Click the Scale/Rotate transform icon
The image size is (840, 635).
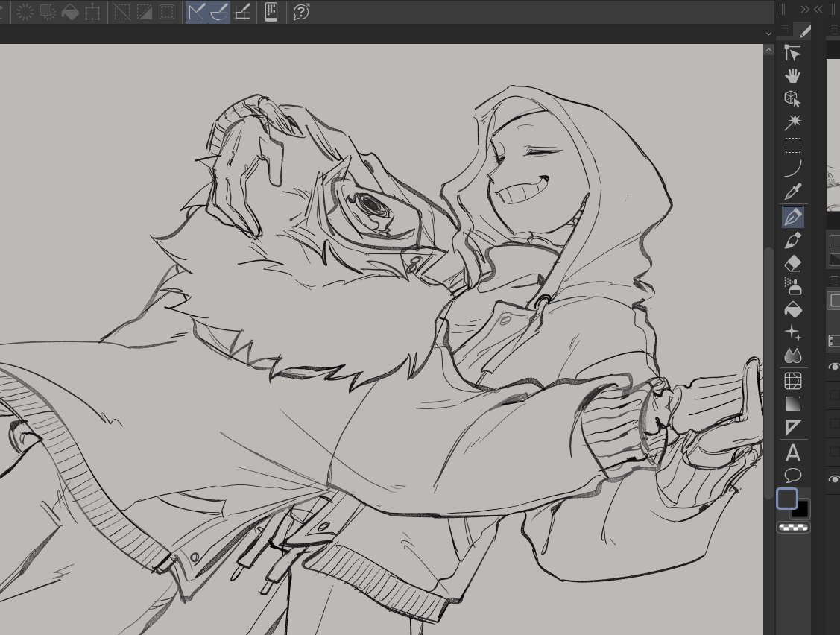92,12
